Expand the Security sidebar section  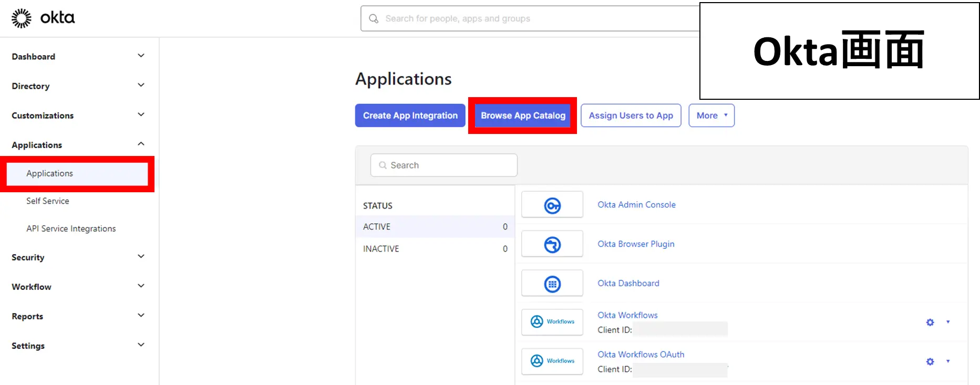141,256
